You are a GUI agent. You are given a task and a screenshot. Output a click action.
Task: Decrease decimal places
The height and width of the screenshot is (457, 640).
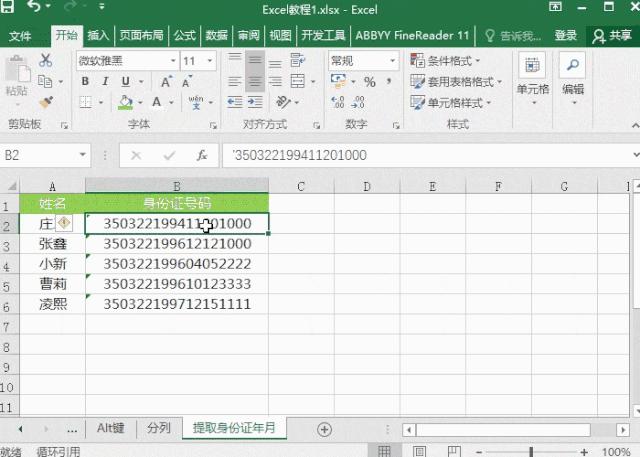pos(358,102)
